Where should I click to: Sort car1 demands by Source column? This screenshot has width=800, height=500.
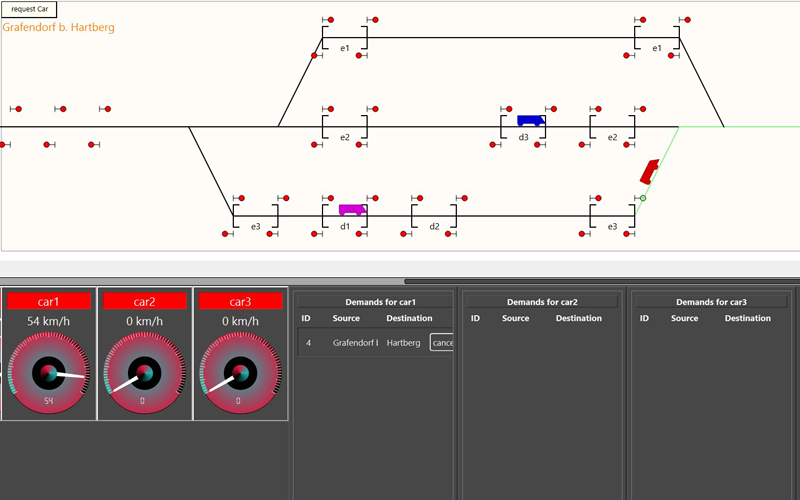[346, 318]
